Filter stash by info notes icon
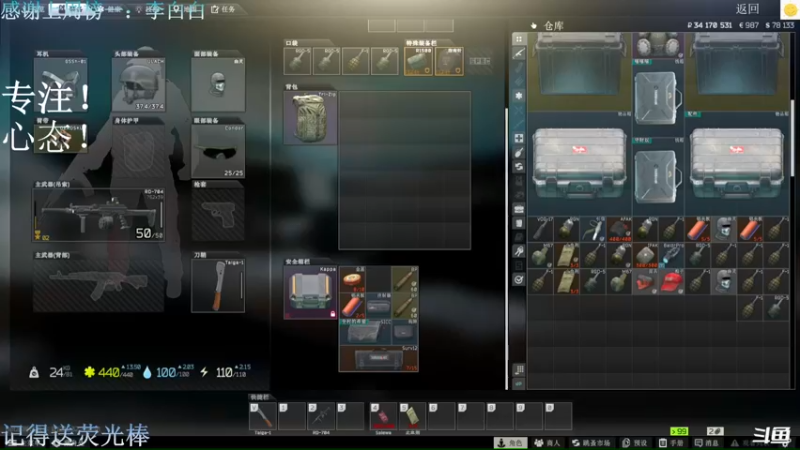Viewport: 800px width, 450px height. 519,223
